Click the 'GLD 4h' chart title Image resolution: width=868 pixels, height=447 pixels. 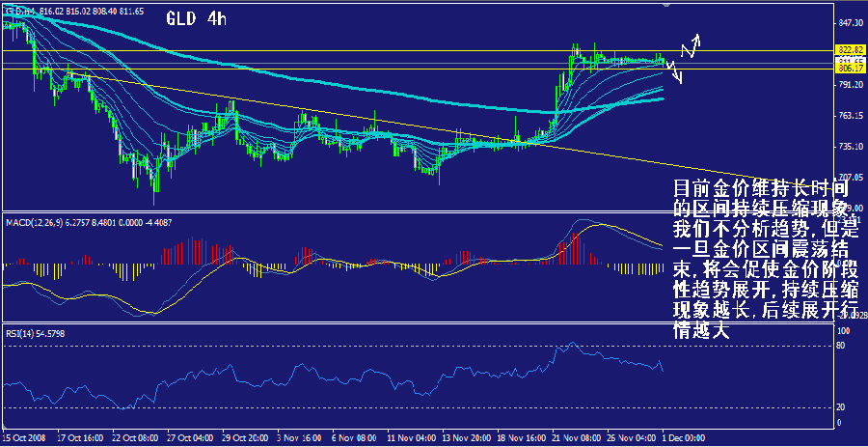pyautogui.click(x=196, y=19)
